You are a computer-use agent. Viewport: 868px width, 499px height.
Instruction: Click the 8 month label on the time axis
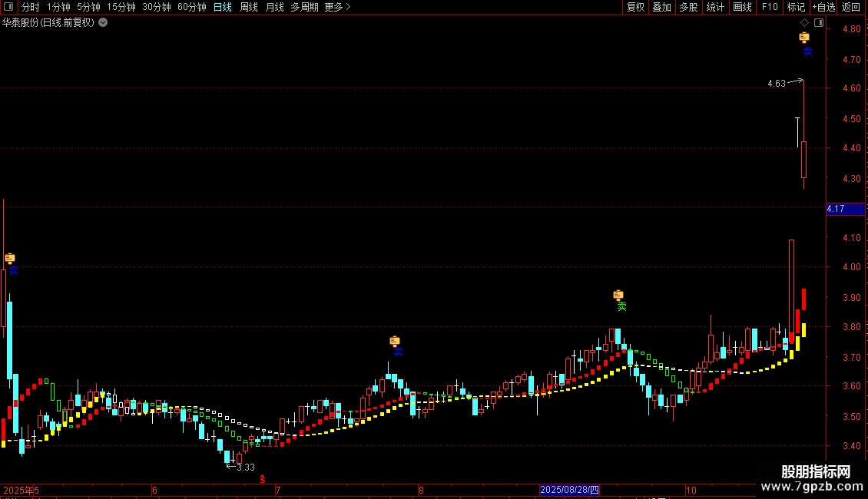421,490
